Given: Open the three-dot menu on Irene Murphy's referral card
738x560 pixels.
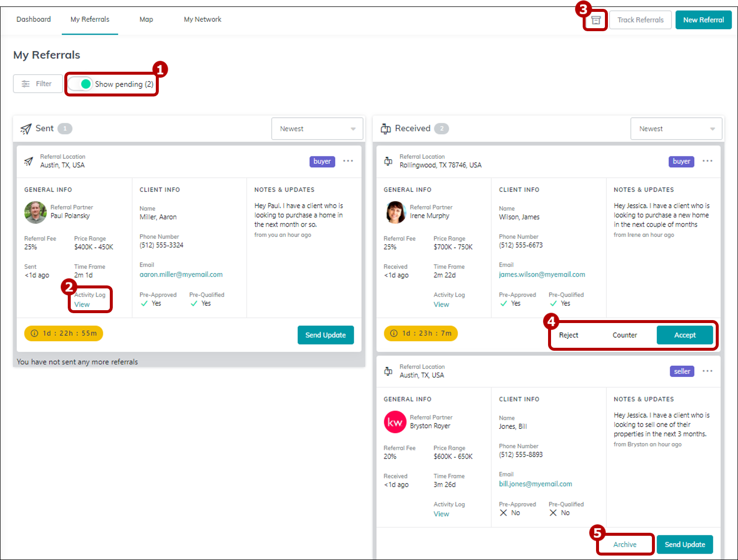Looking at the screenshot, I should [707, 161].
